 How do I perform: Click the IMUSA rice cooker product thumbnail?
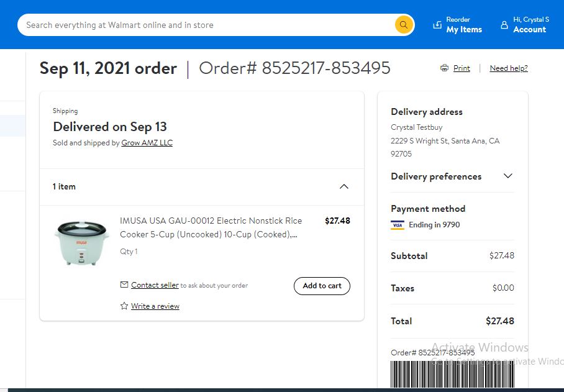[x=81, y=243]
